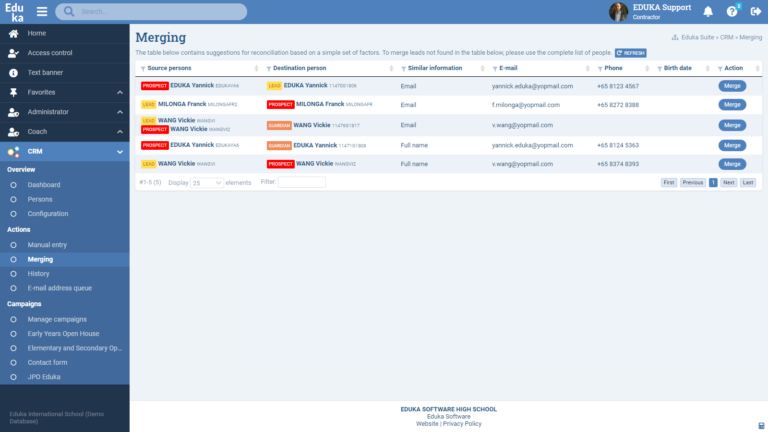Click the CRM colored dots icon
The image size is (768, 432).
click(x=13, y=151)
